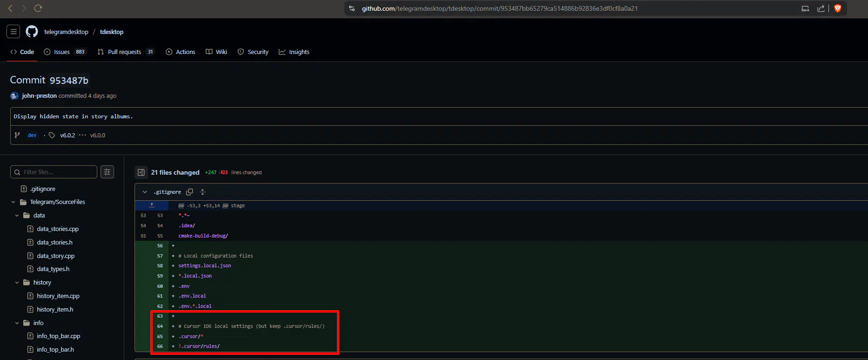Collapse the info folder chevron
This screenshot has width=868, height=360.
(17, 323)
